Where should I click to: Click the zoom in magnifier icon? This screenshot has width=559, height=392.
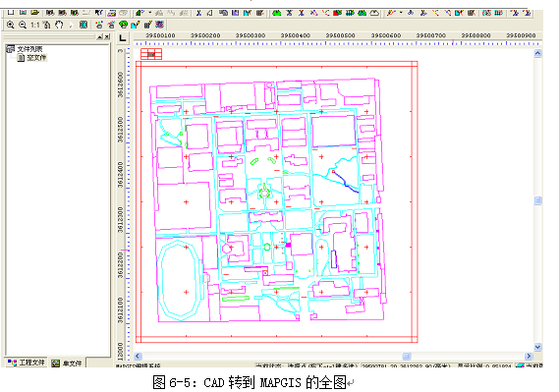click(x=11, y=25)
